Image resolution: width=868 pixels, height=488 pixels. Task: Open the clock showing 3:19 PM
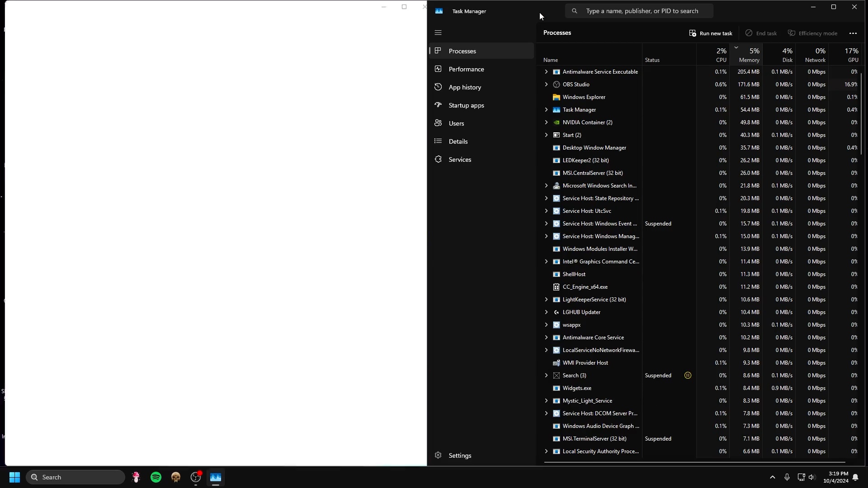[x=835, y=477]
